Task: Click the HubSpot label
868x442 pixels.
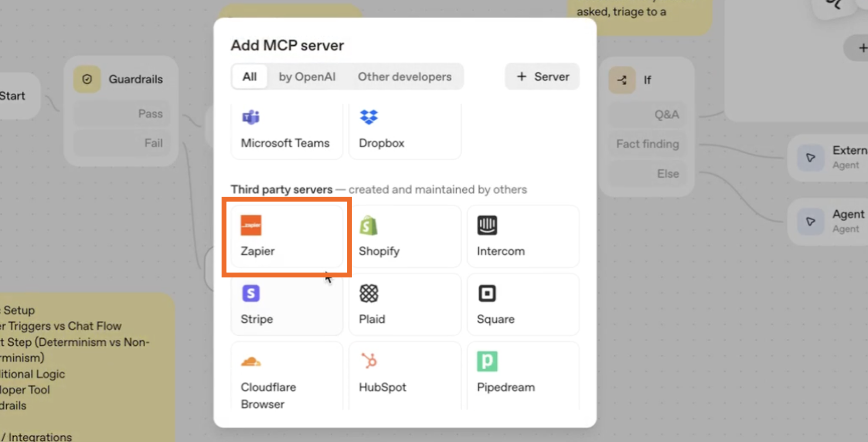Action: point(382,387)
